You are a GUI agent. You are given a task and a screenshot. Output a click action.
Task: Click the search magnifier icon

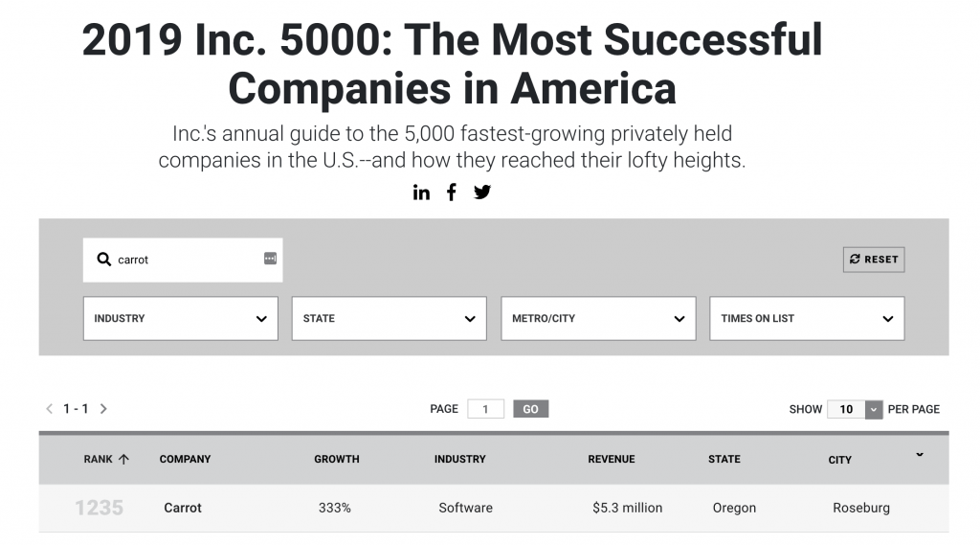pyautogui.click(x=103, y=259)
